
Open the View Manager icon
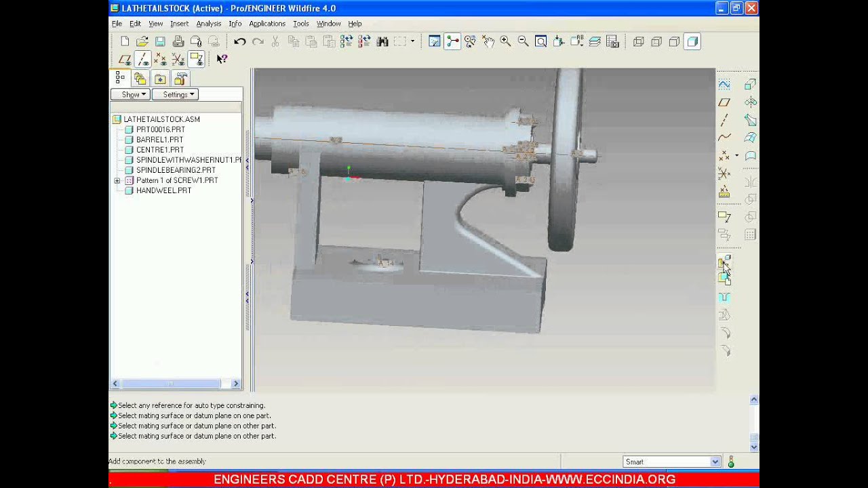pyautogui.click(x=612, y=42)
